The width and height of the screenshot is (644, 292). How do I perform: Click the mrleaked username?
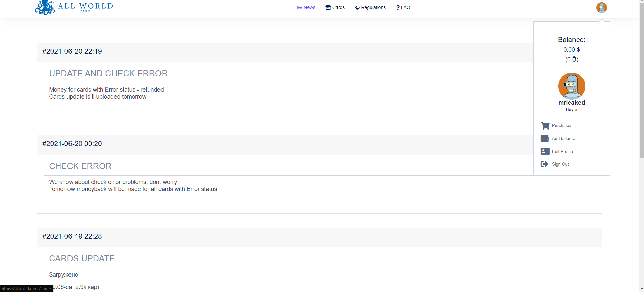click(571, 103)
